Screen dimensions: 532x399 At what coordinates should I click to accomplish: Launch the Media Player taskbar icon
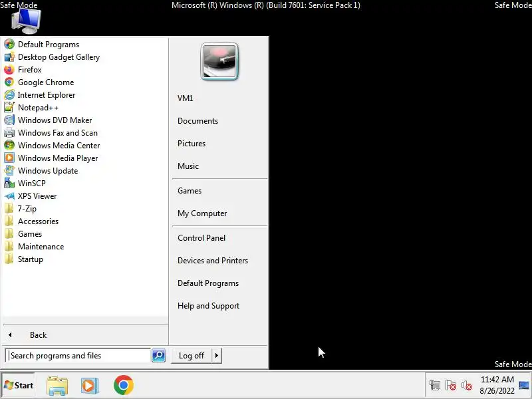[x=90, y=386]
